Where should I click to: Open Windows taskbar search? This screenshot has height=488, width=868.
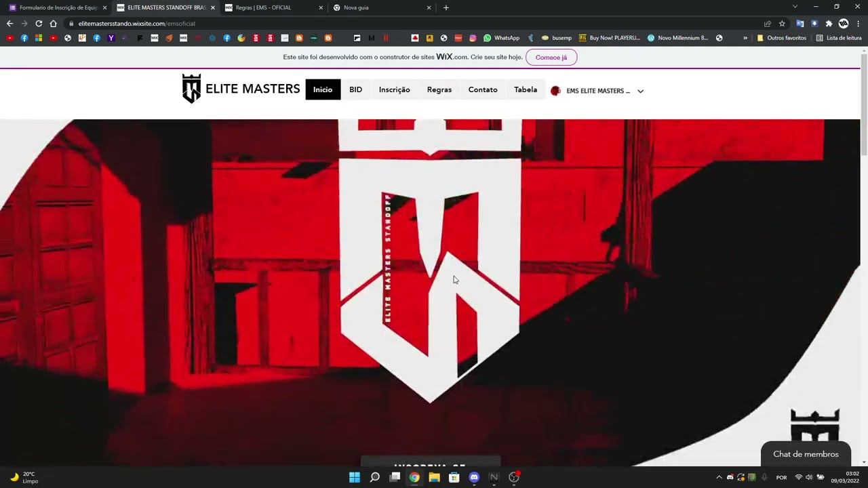click(375, 477)
